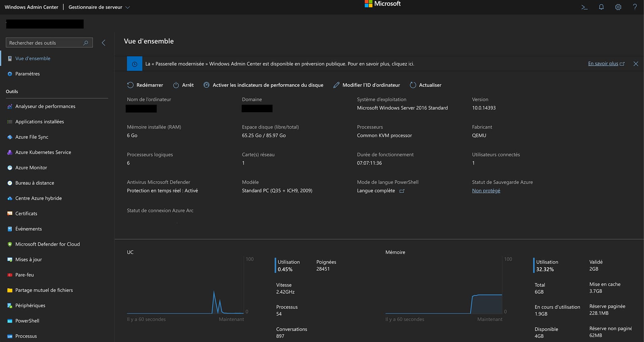Open the PowerShell console icon in header

pos(584,7)
